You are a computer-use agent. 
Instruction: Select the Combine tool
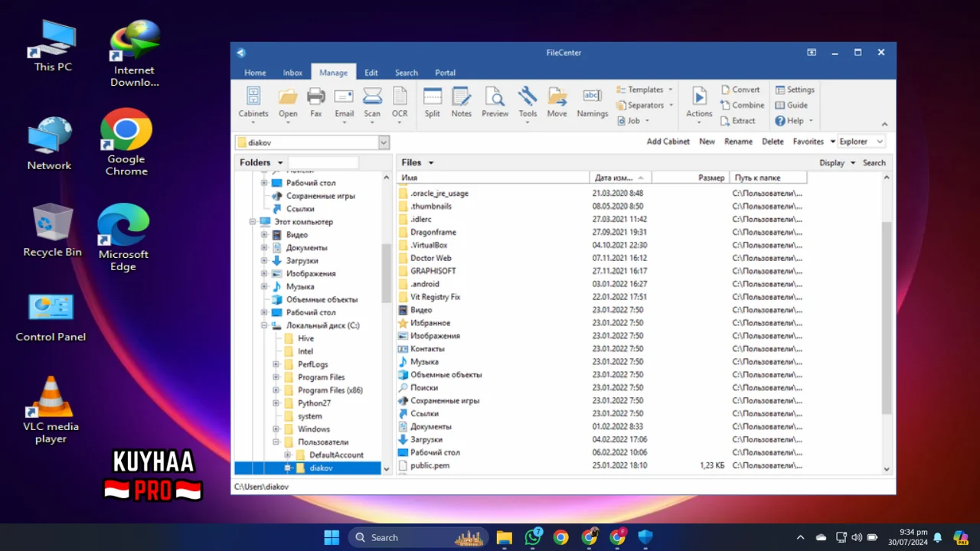click(743, 105)
